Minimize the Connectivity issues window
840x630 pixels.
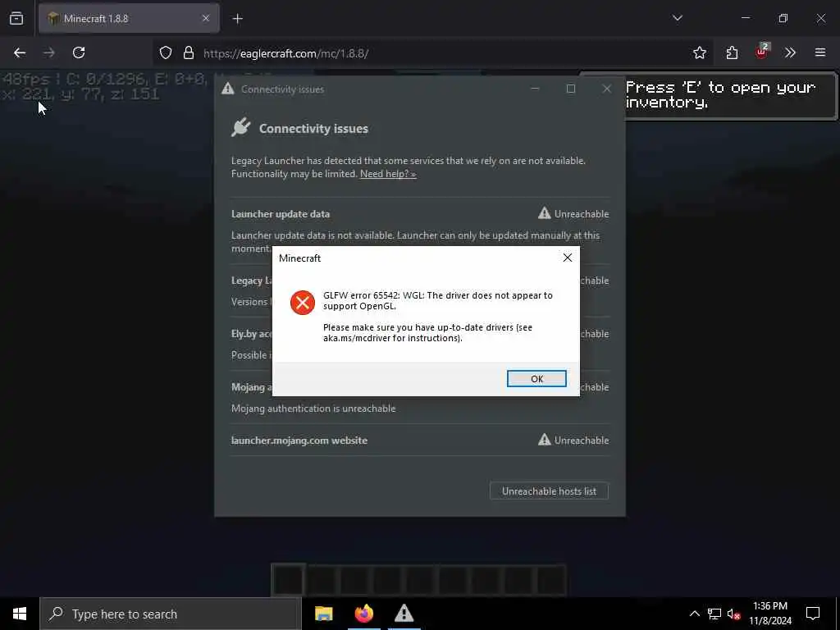(535, 89)
